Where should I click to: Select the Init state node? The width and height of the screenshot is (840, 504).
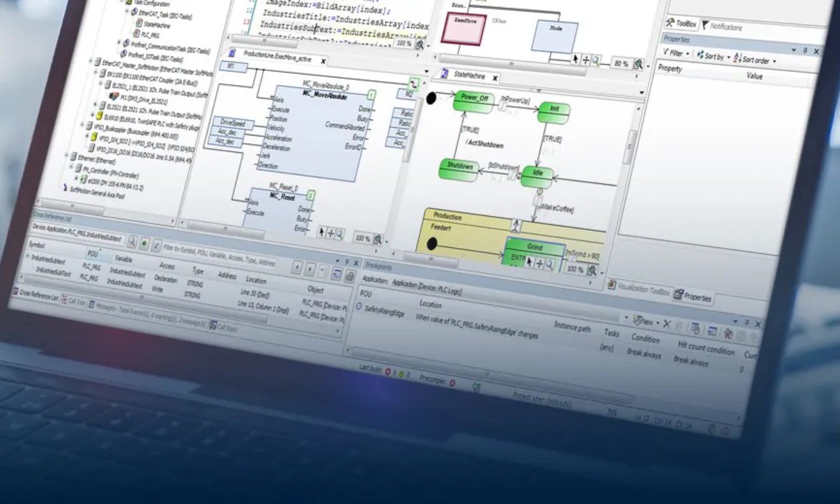(x=554, y=113)
